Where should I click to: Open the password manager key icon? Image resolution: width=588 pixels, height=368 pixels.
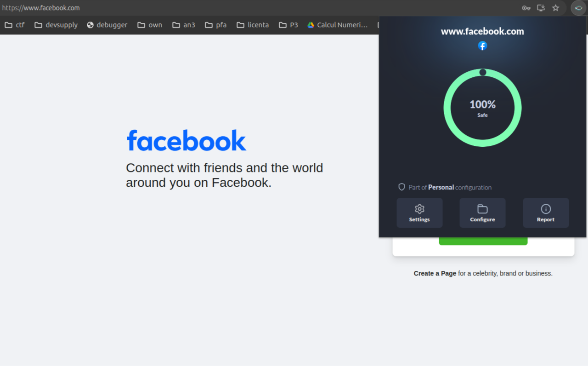tap(526, 8)
